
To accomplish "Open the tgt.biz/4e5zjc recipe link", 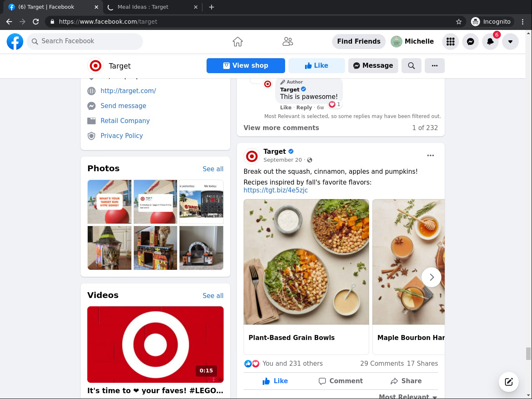I will [x=276, y=190].
